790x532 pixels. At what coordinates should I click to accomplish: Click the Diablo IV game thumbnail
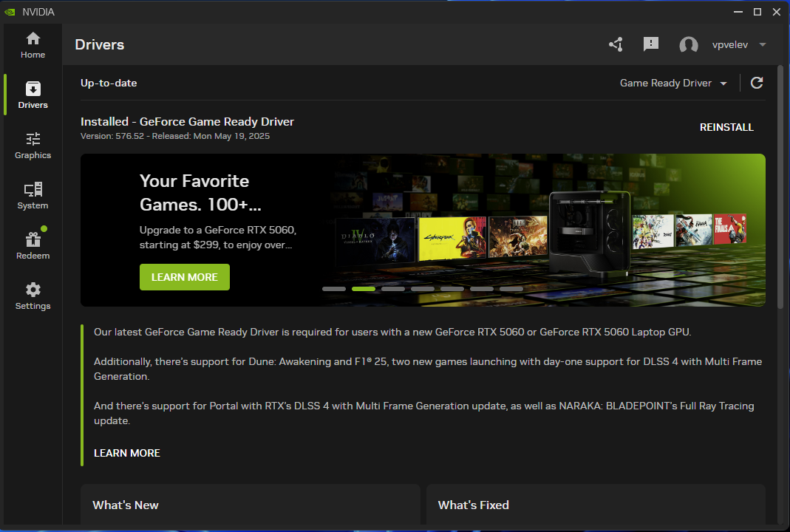click(375, 240)
